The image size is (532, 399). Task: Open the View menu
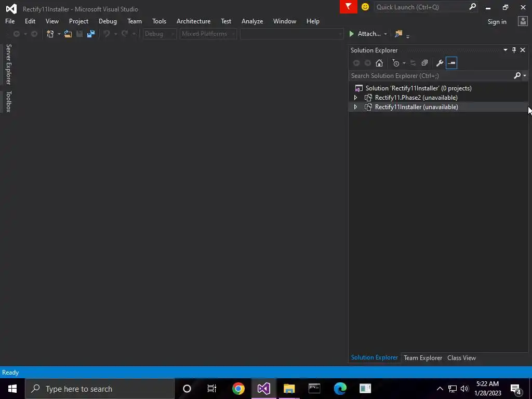tap(52, 21)
